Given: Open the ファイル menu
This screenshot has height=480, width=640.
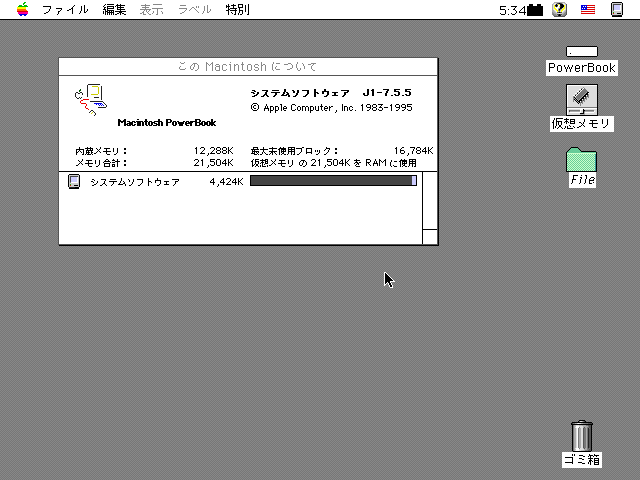Looking at the screenshot, I should tap(65, 9).
